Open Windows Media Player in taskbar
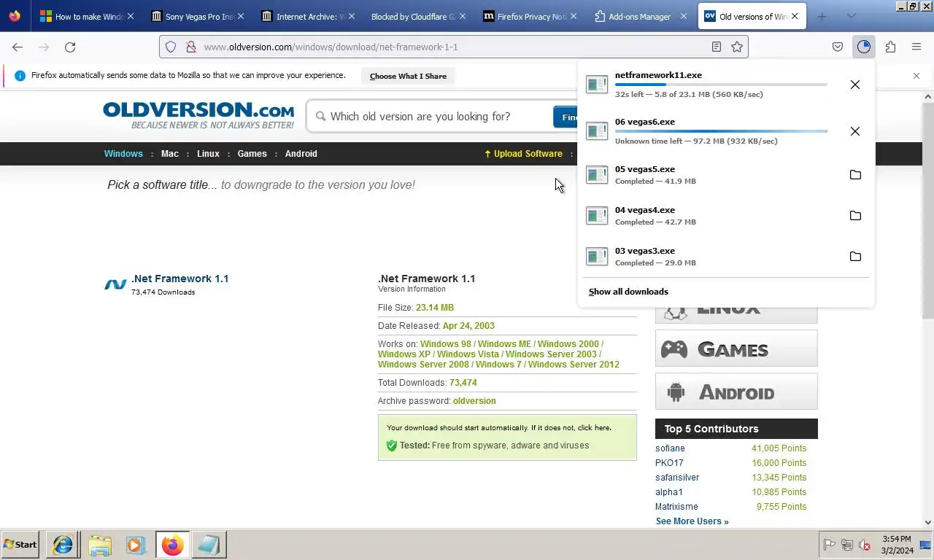This screenshot has height=560, width=934. (135, 545)
